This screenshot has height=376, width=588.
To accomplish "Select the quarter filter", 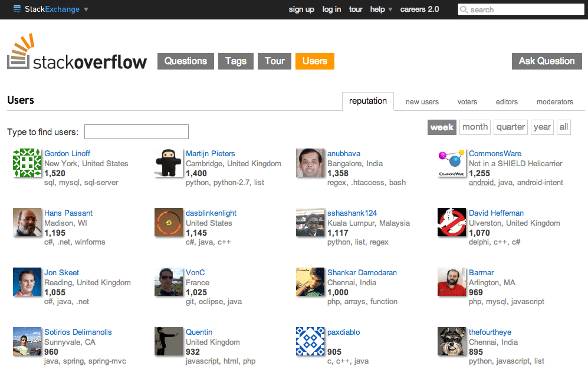I will pyautogui.click(x=510, y=127).
